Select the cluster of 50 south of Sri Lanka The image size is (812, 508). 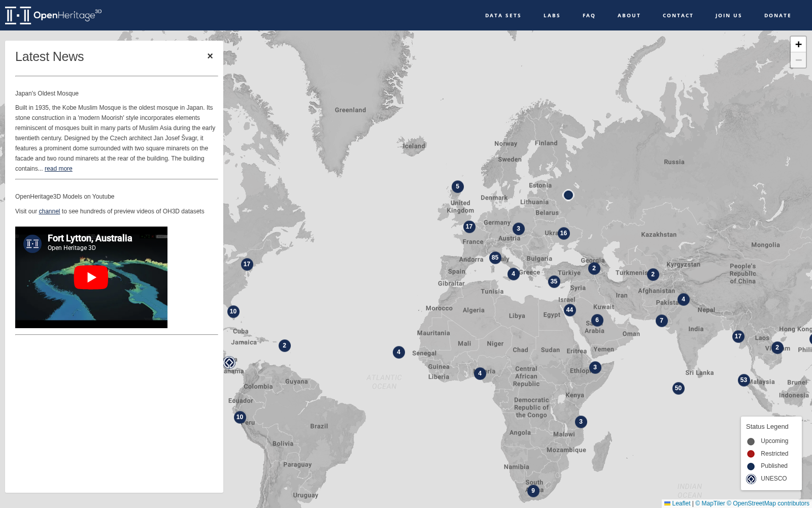click(x=678, y=388)
